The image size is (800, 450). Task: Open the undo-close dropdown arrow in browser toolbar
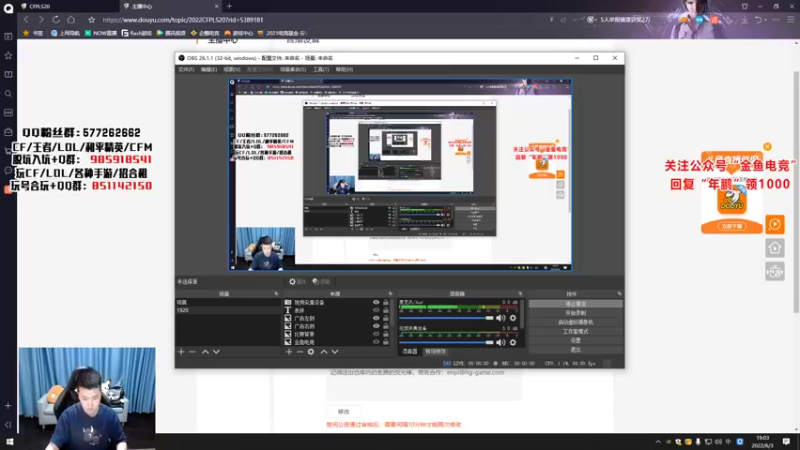tap(766, 20)
